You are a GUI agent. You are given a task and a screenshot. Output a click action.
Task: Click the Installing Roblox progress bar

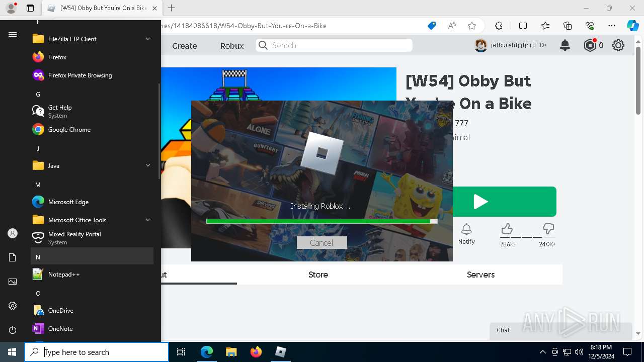(x=321, y=221)
